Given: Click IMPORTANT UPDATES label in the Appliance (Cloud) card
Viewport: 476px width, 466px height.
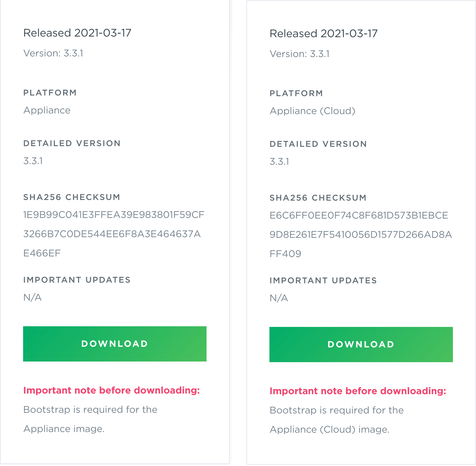Looking at the screenshot, I should point(323,280).
